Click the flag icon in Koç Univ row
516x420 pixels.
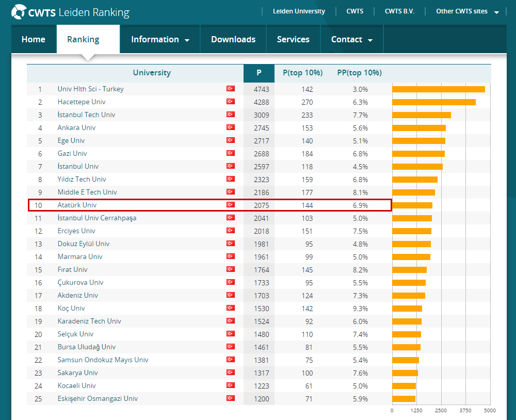[x=231, y=309]
